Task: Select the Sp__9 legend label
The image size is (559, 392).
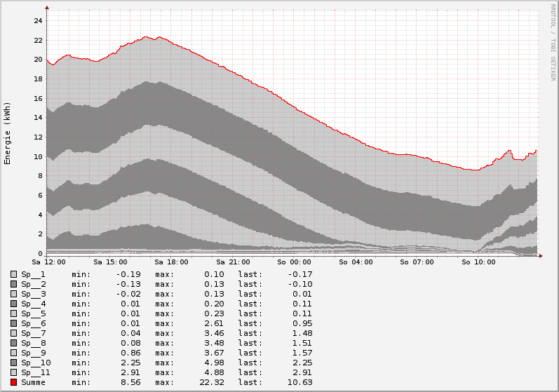Action: pyautogui.click(x=33, y=353)
